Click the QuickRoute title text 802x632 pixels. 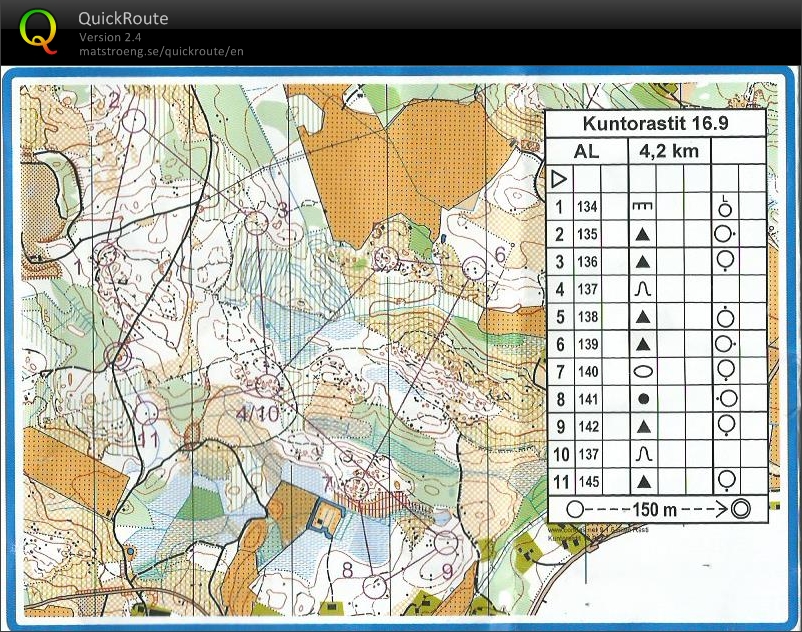point(123,19)
